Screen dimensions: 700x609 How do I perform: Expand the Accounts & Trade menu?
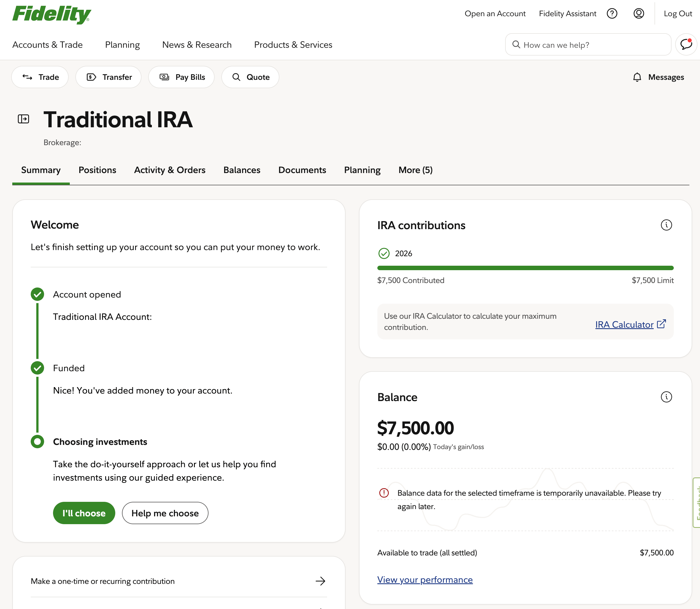(47, 45)
